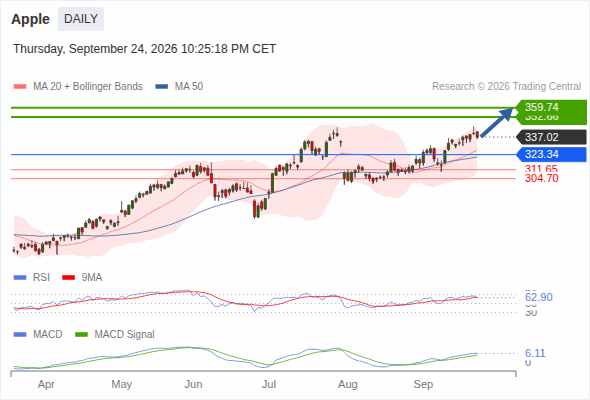Click the 337.02 current price label
The image size is (590, 400).
click(x=551, y=137)
